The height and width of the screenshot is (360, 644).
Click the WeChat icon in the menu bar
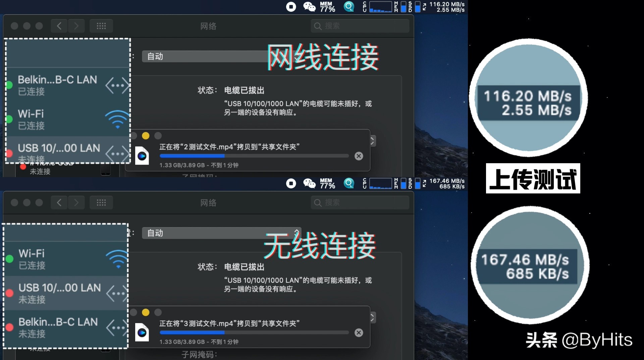310,7
